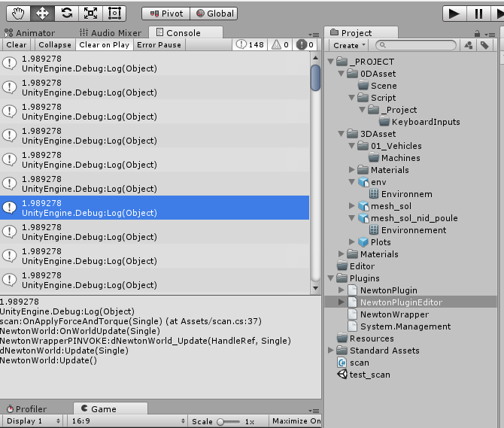The height and width of the screenshot is (428, 504).
Task: Expand the Standard Assets folder
Action: click(332, 351)
